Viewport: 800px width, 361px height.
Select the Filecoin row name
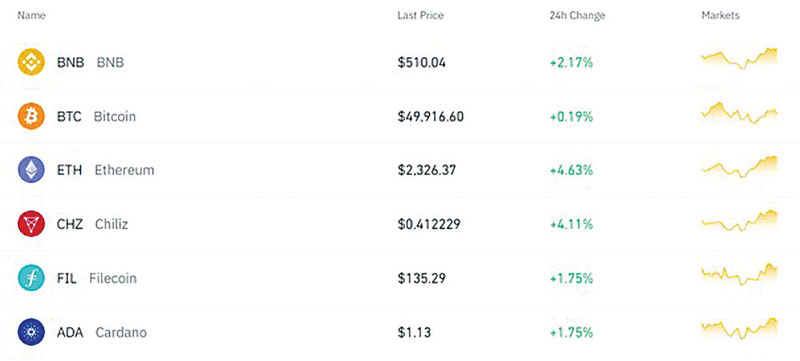[96, 278]
